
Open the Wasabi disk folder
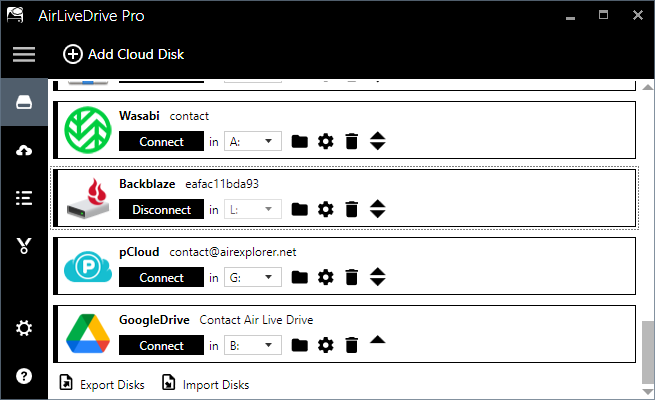coord(299,142)
